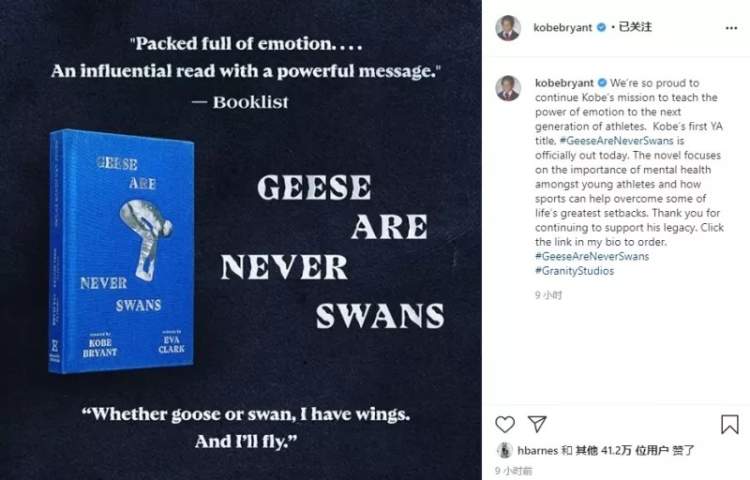
Task: Open kobebryant username in the caption
Action: (x=564, y=83)
